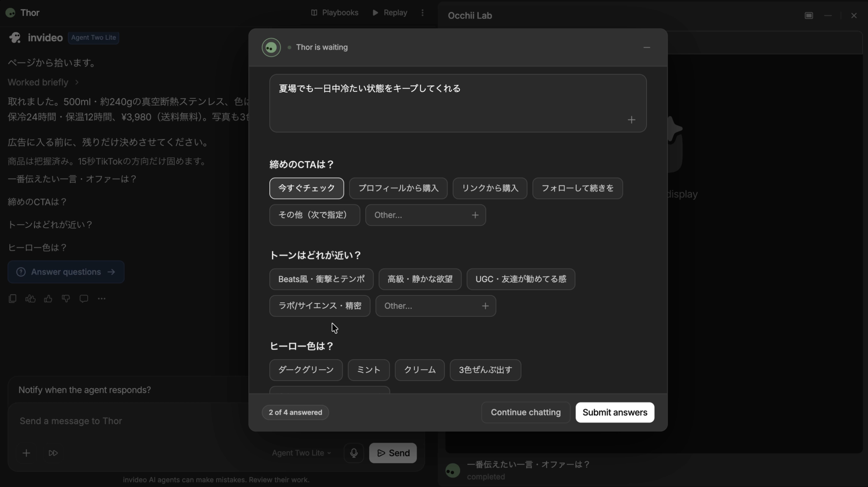Toggle panel layout icon in Occhii Lab
The image size is (868, 487).
[809, 16]
